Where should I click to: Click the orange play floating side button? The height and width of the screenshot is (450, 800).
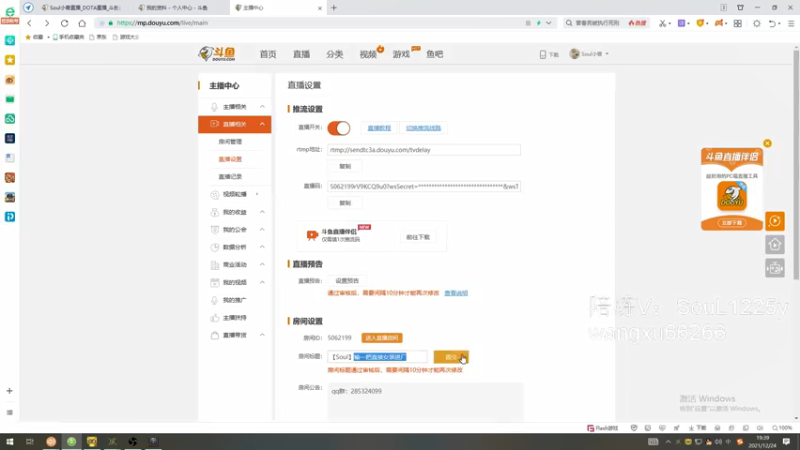tap(774, 221)
